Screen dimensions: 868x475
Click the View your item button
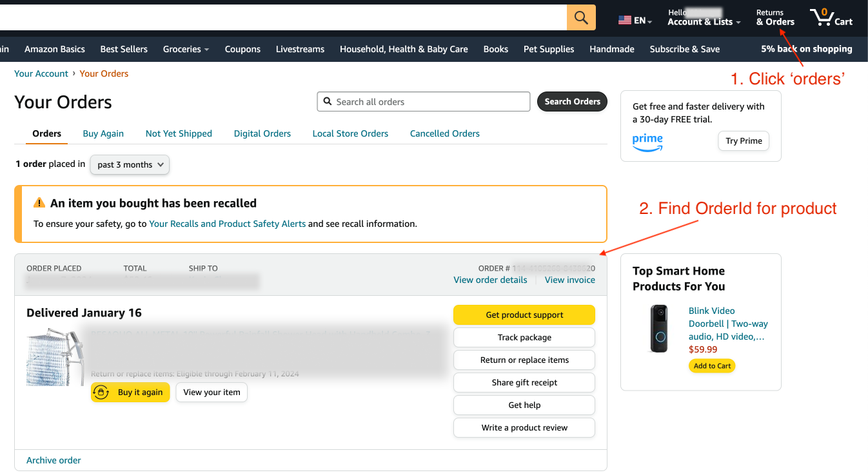point(212,392)
